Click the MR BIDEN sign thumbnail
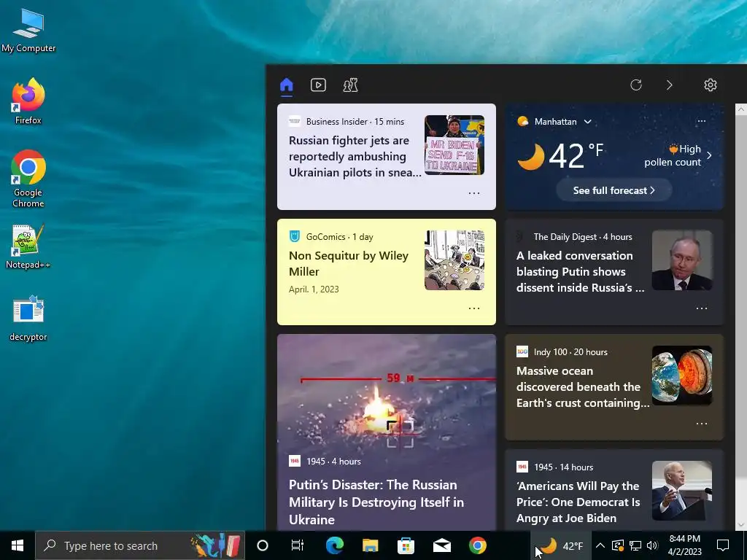This screenshot has width=747, height=560. pyautogui.click(x=454, y=145)
